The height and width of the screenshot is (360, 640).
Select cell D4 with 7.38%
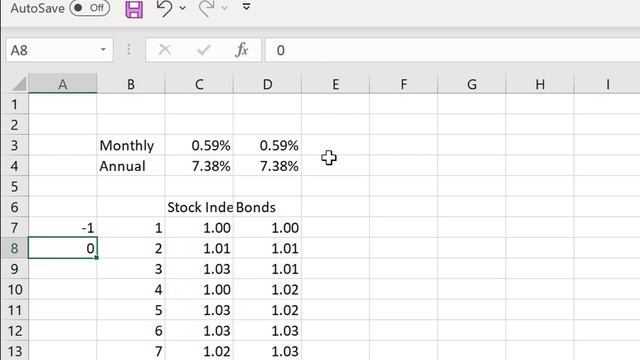pyautogui.click(x=267, y=166)
